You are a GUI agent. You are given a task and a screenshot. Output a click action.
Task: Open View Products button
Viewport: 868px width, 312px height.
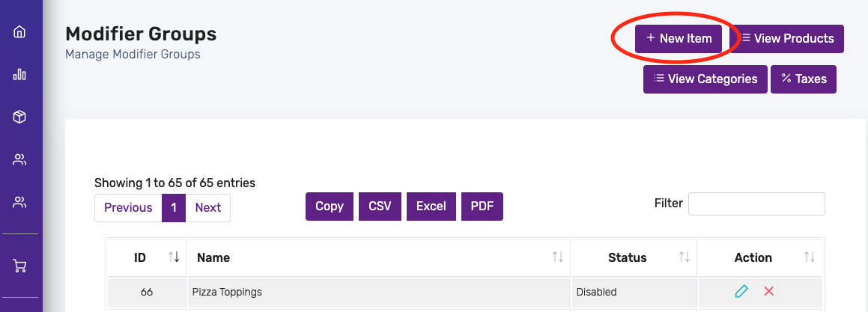tap(787, 39)
